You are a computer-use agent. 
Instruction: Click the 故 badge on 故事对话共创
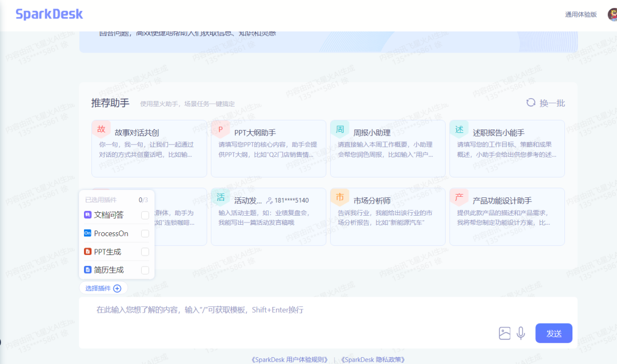pos(101,129)
